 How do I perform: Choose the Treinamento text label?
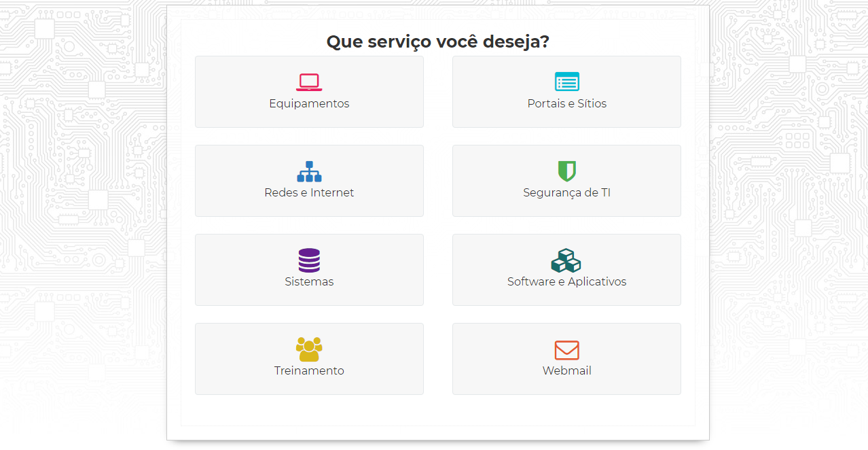point(309,371)
